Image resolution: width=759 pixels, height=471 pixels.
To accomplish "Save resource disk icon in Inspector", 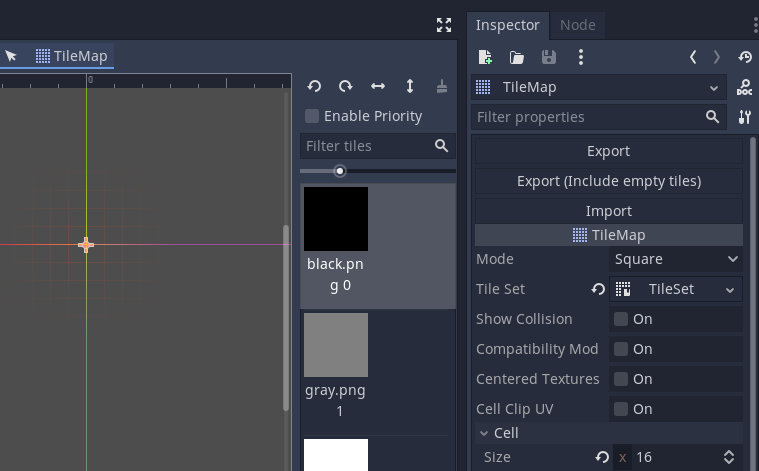I will 548,57.
